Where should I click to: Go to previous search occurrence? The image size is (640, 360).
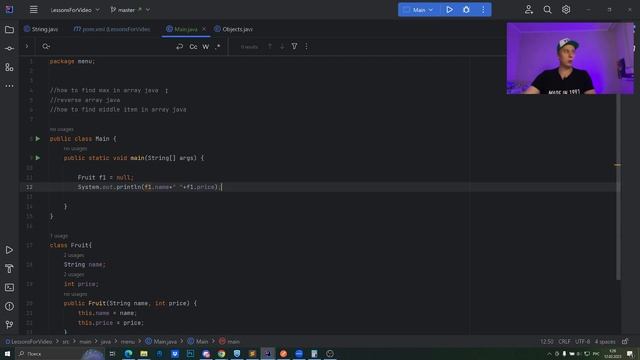270,47
